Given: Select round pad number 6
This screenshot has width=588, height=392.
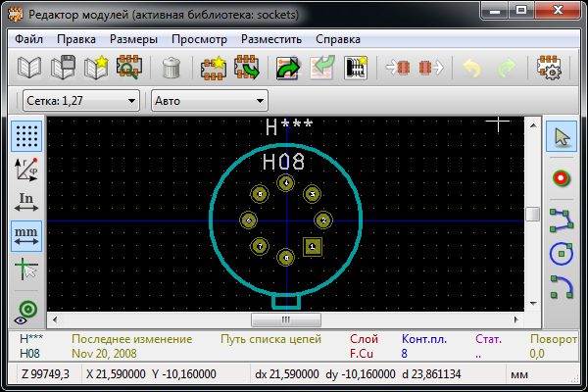Looking at the screenshot, I should pos(249,220).
